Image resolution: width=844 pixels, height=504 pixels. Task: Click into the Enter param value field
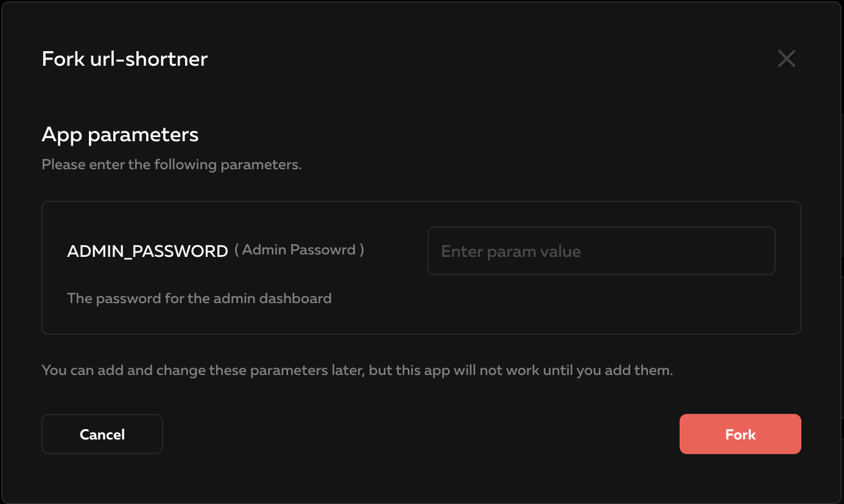pos(601,250)
